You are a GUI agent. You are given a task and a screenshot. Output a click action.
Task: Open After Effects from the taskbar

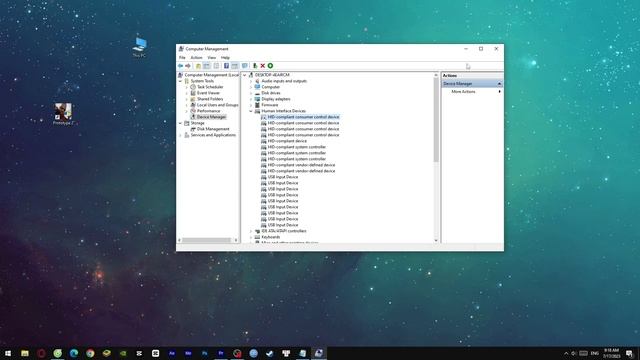[172, 353]
